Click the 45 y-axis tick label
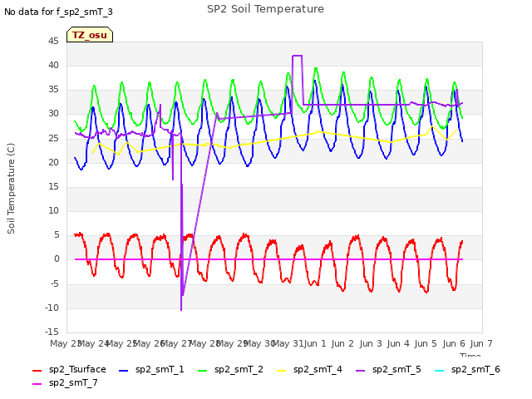This screenshot has width=532, height=399. point(53,41)
